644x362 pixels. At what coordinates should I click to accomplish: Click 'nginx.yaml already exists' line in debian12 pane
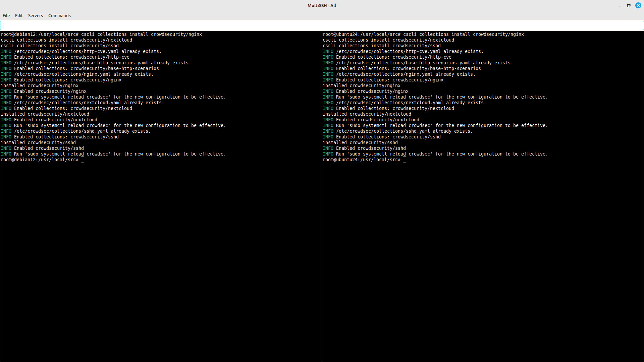click(x=77, y=74)
